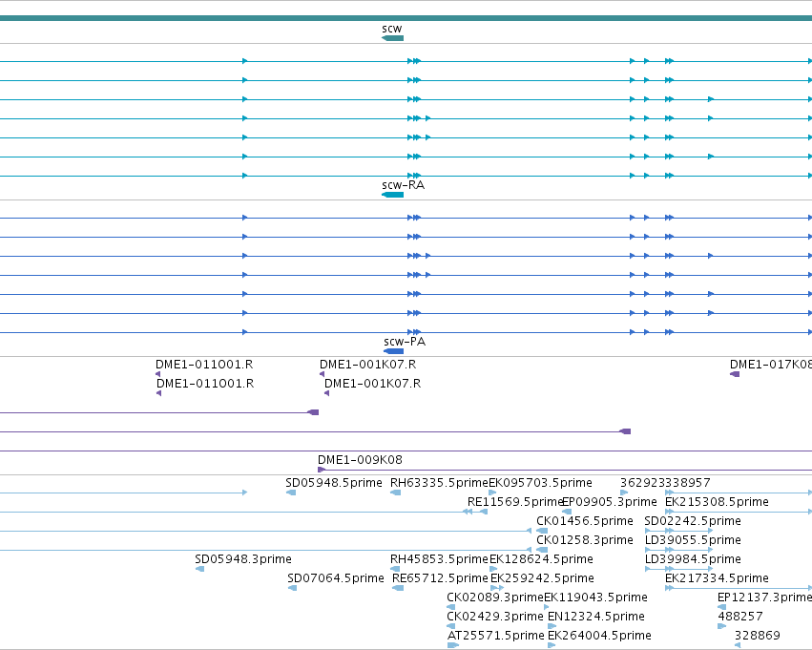Select the AT25571.5prime label
The image size is (812, 650).
point(495,636)
